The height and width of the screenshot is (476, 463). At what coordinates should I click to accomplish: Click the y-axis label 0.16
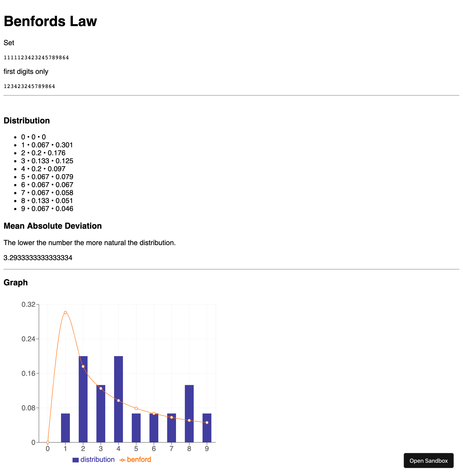29,373
